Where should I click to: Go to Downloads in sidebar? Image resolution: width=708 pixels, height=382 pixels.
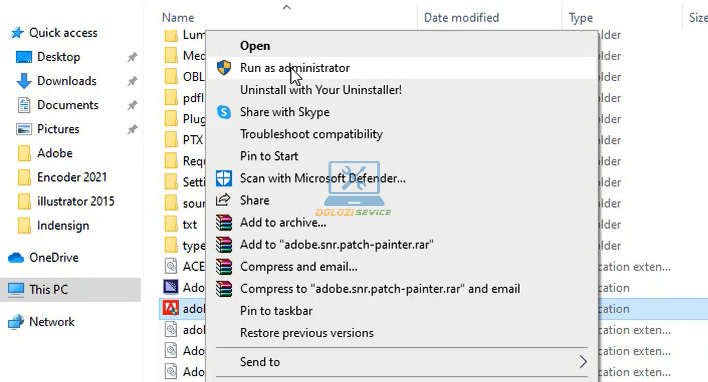pos(67,81)
